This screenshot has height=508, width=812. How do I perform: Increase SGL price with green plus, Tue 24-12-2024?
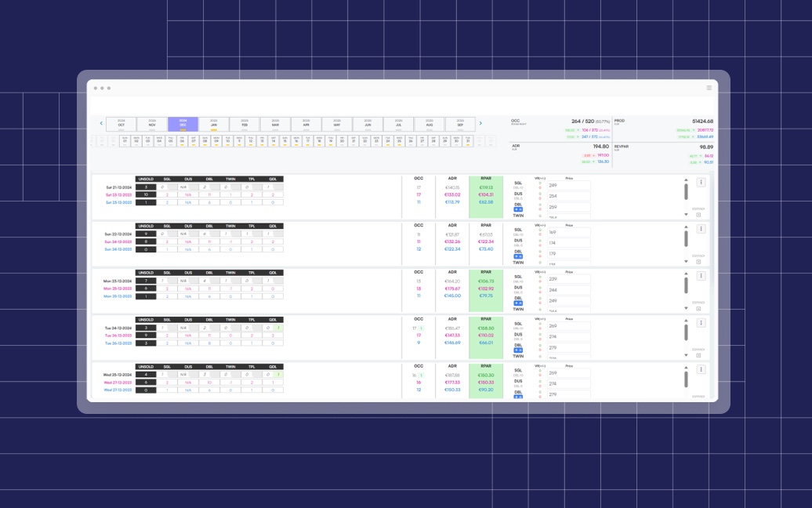pyautogui.click(x=540, y=323)
